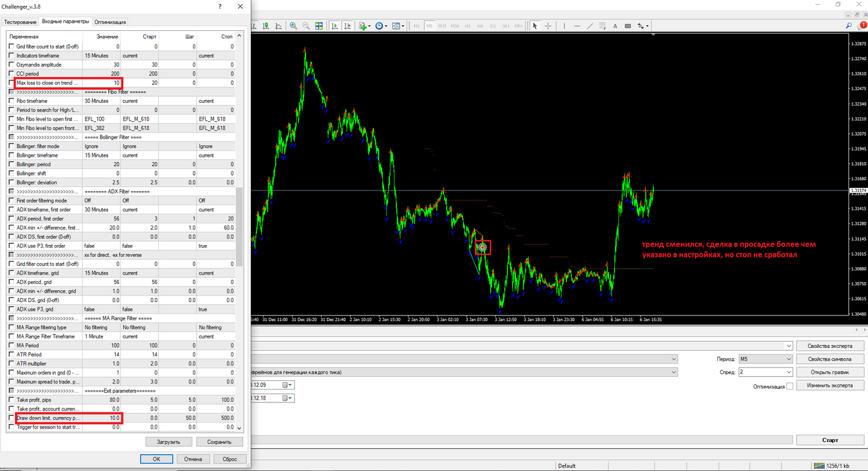Image resolution: width=868 pixels, height=471 pixels.
Task: Switch chart to candlesticks view
Action: click(x=266, y=26)
